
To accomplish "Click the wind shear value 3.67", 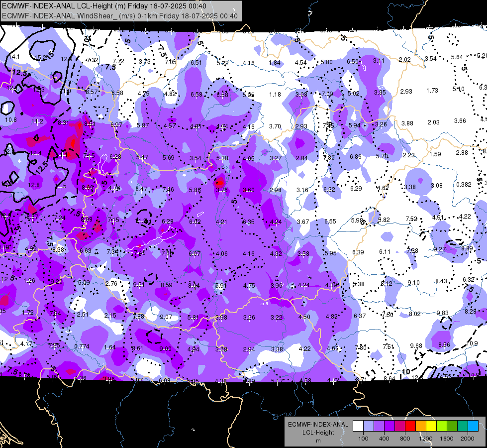I will pos(303,222).
